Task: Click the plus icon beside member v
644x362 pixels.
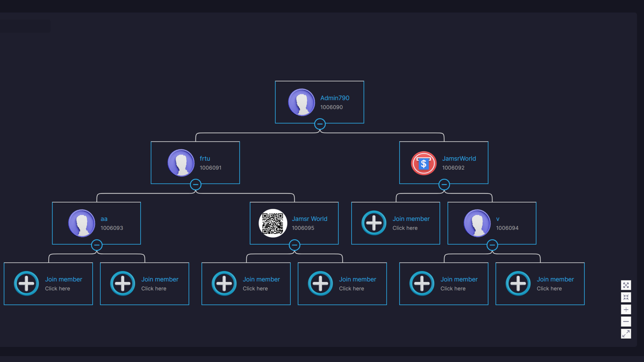Action: (x=374, y=223)
